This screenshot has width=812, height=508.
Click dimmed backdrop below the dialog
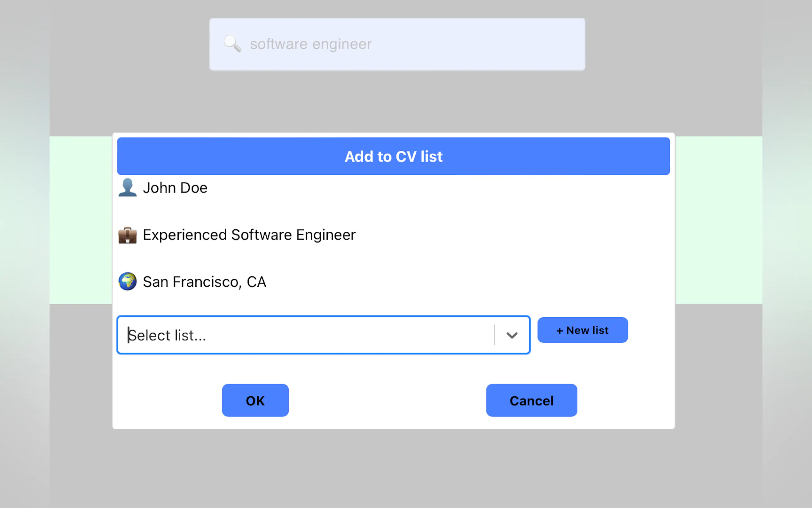pos(393,467)
